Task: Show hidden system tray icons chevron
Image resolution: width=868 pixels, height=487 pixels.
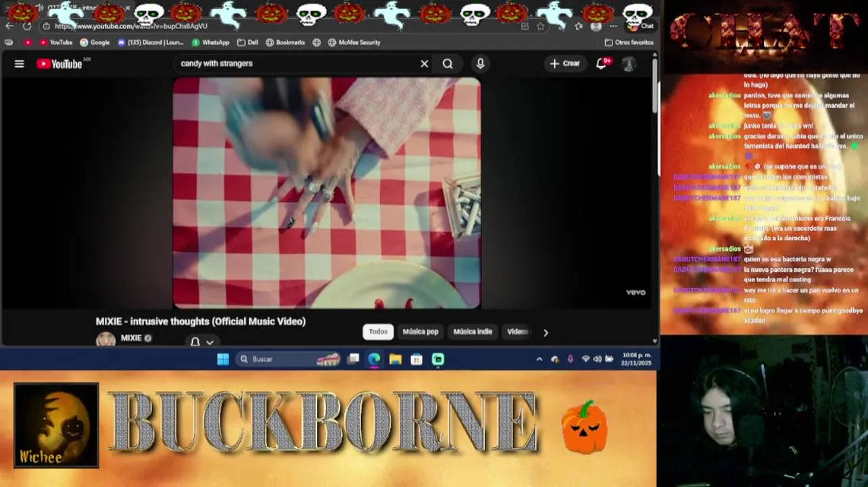Action: click(x=539, y=359)
